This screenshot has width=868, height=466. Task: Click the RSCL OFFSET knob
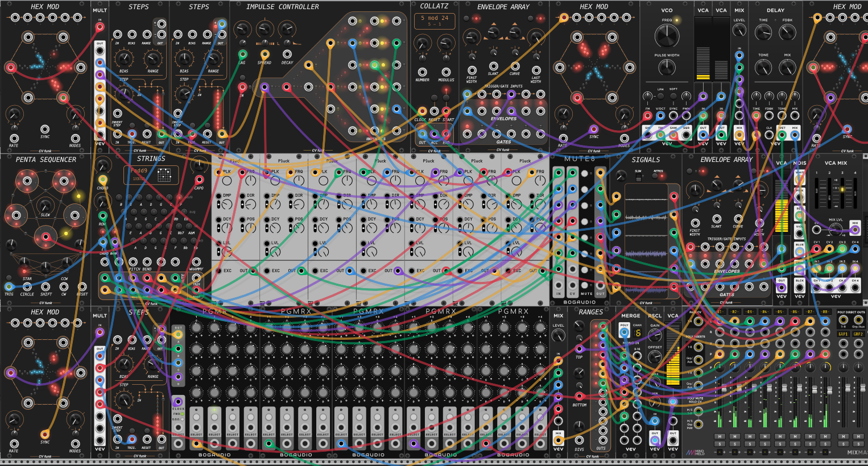655,356
